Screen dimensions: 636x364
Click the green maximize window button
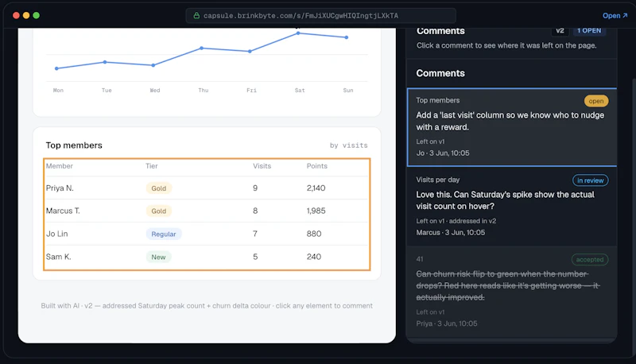point(36,15)
